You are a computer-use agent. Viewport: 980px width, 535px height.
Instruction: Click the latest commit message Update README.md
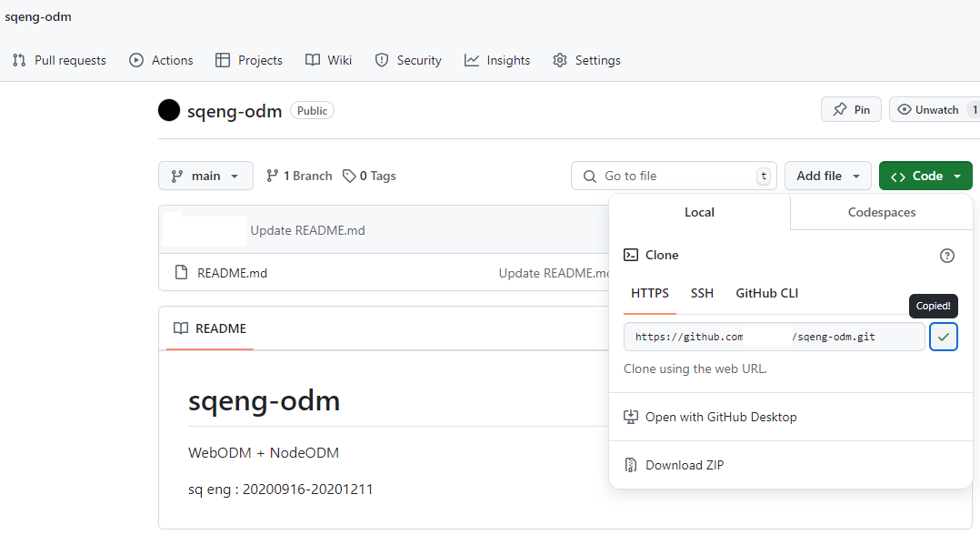(307, 230)
